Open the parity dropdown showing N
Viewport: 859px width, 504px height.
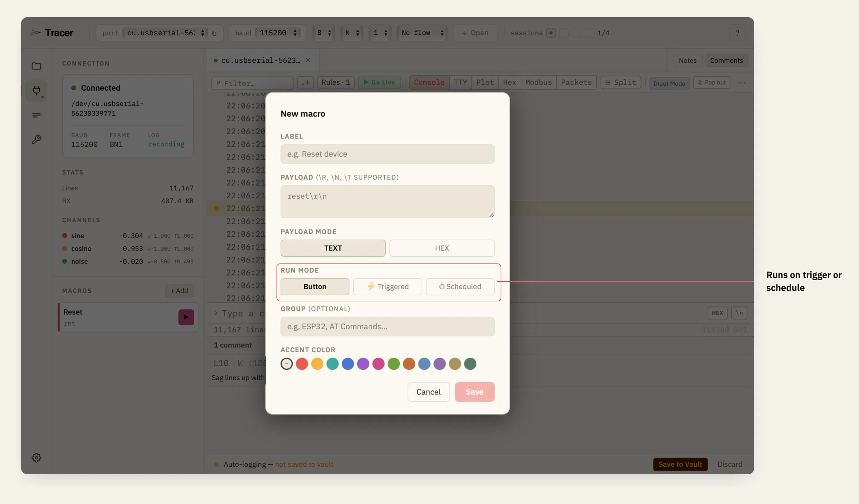point(352,33)
